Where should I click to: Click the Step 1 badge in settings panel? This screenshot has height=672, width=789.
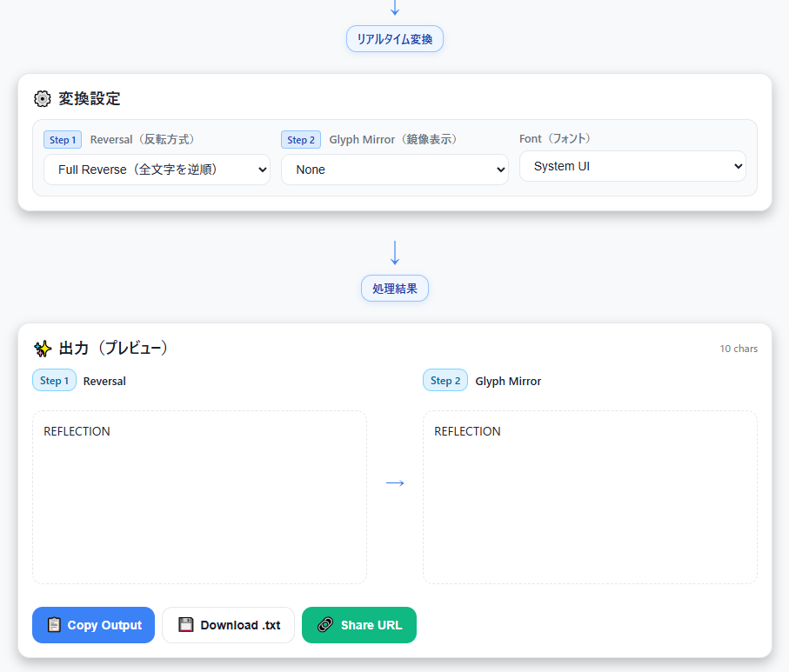pyautogui.click(x=63, y=140)
